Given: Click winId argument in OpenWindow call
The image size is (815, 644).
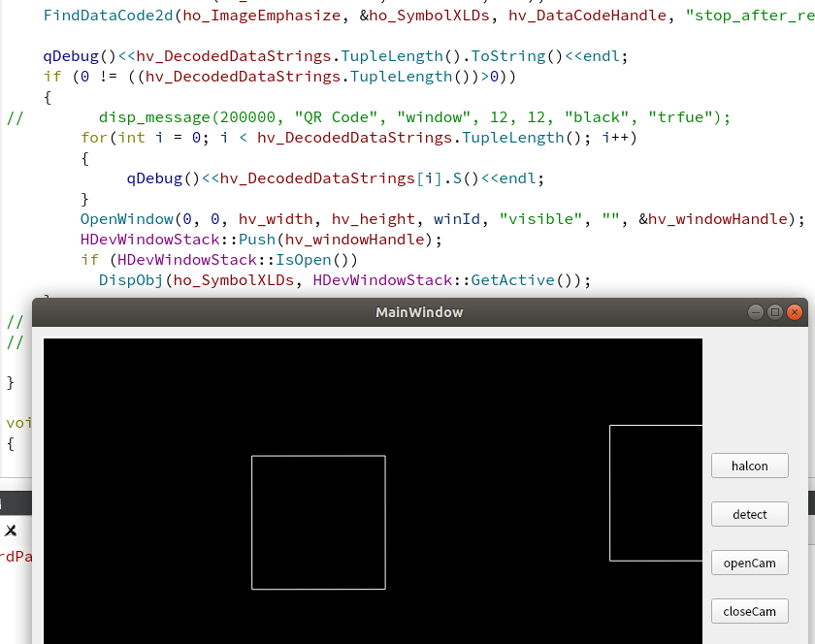Looking at the screenshot, I should 456,219.
